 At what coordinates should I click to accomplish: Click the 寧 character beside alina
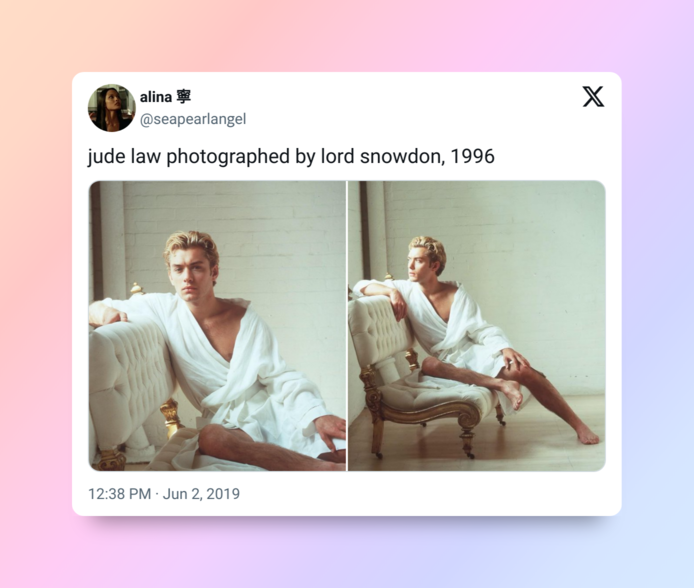click(x=184, y=96)
